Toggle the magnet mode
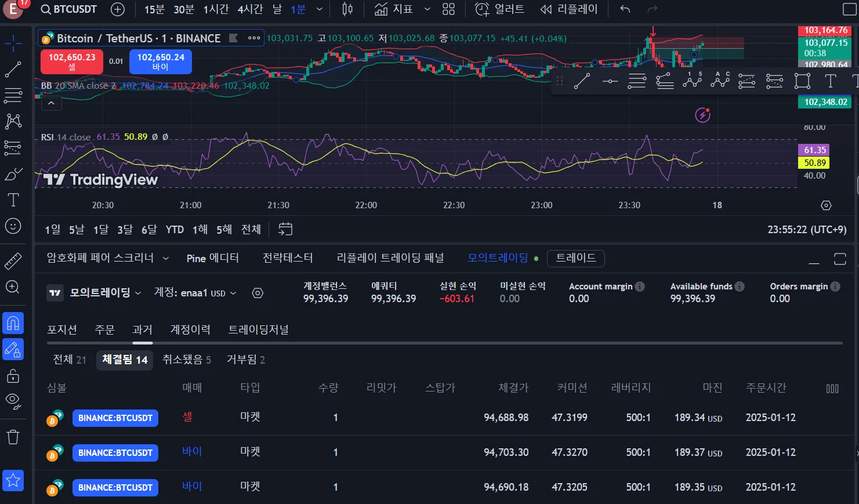This screenshot has height=504, width=859. point(13,323)
